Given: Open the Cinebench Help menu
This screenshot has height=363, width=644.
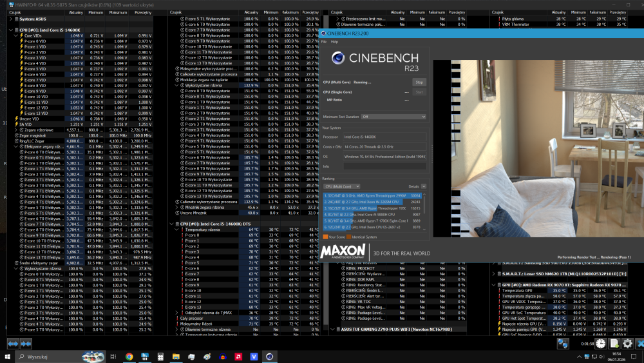Looking at the screenshot, I should (x=334, y=41).
